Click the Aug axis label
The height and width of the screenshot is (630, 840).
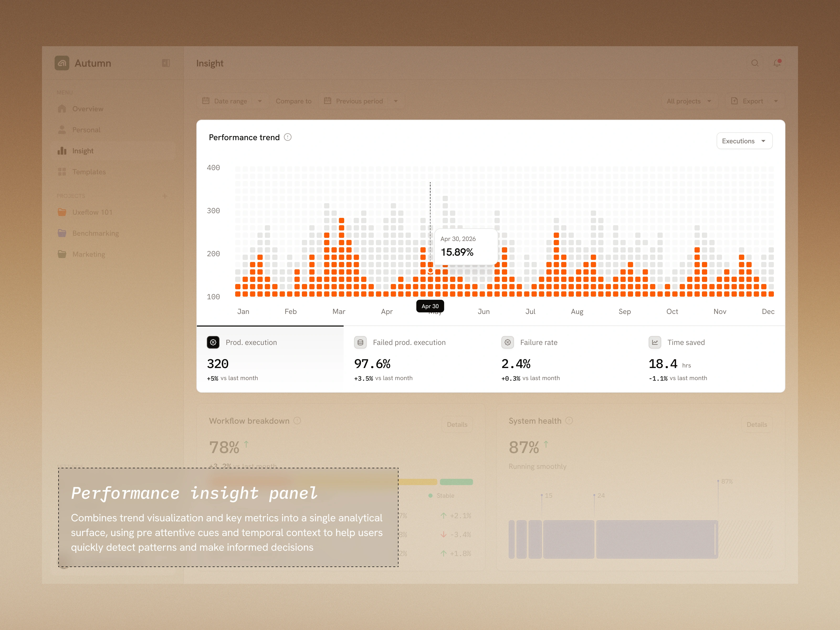(577, 312)
